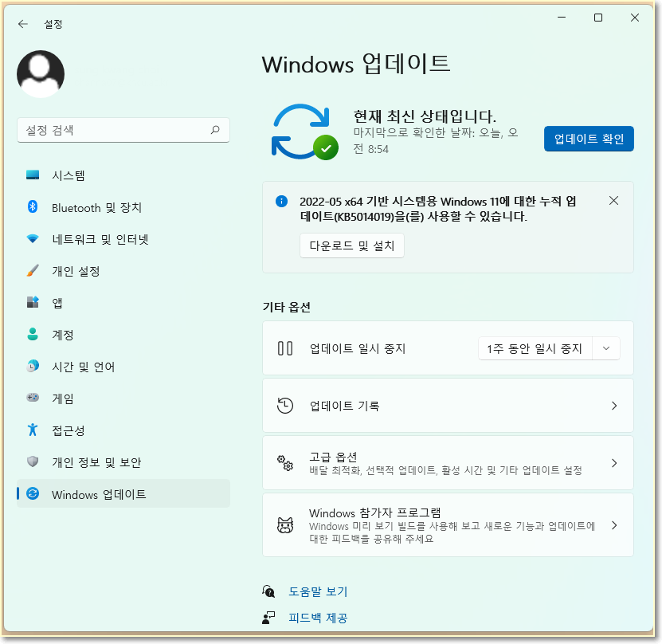Click the 시간 및 언어 clock globe icon
This screenshot has width=662, height=644.
point(33,366)
